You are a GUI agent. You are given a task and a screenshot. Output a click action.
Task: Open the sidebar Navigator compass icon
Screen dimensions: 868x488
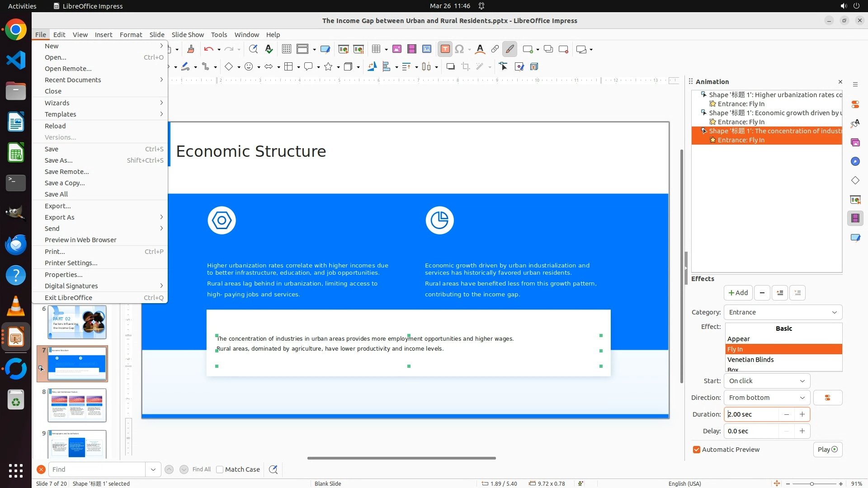coord(855,162)
